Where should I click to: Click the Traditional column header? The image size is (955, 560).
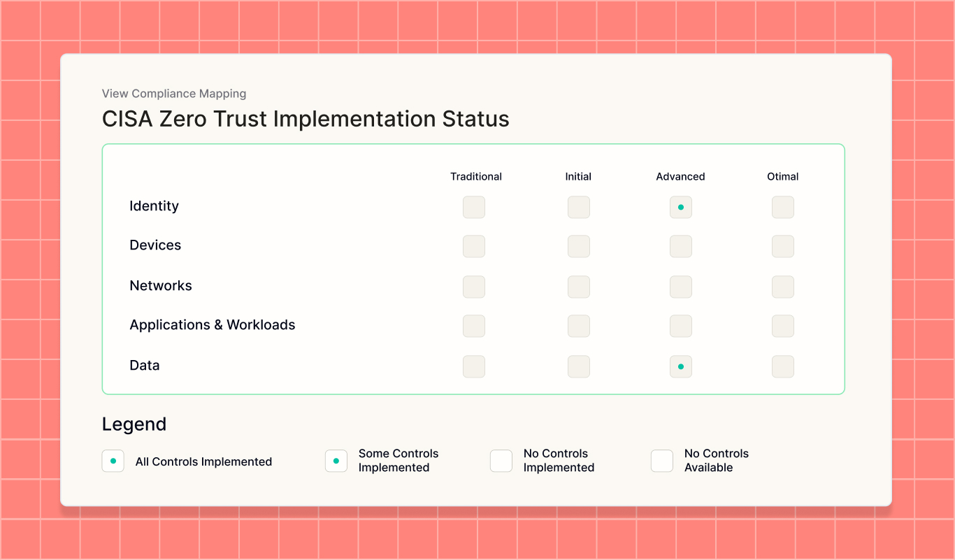[x=476, y=177]
